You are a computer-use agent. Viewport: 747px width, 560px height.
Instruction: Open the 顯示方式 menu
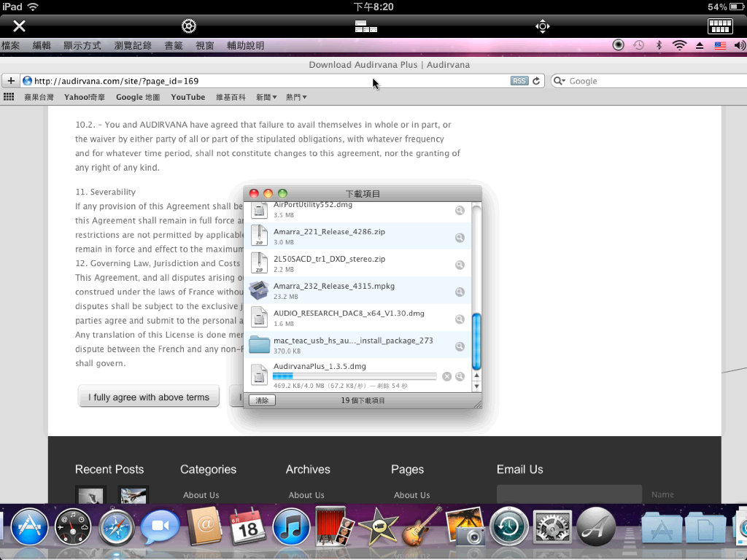pos(82,46)
